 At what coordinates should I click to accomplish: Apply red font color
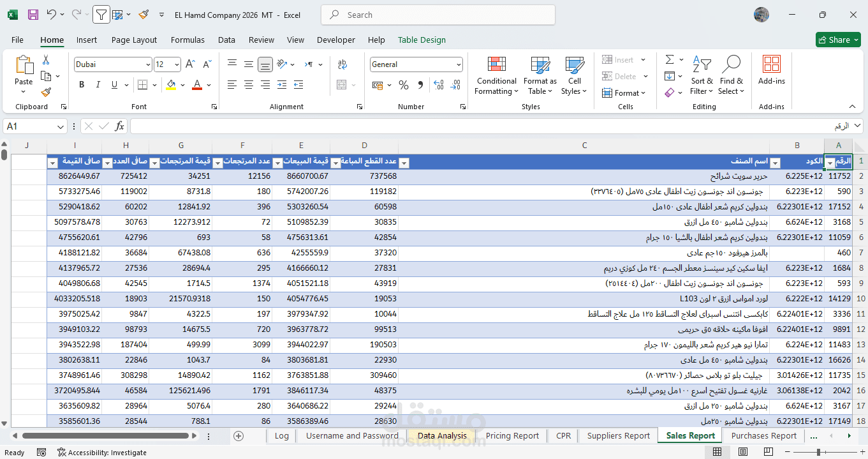pos(197,85)
